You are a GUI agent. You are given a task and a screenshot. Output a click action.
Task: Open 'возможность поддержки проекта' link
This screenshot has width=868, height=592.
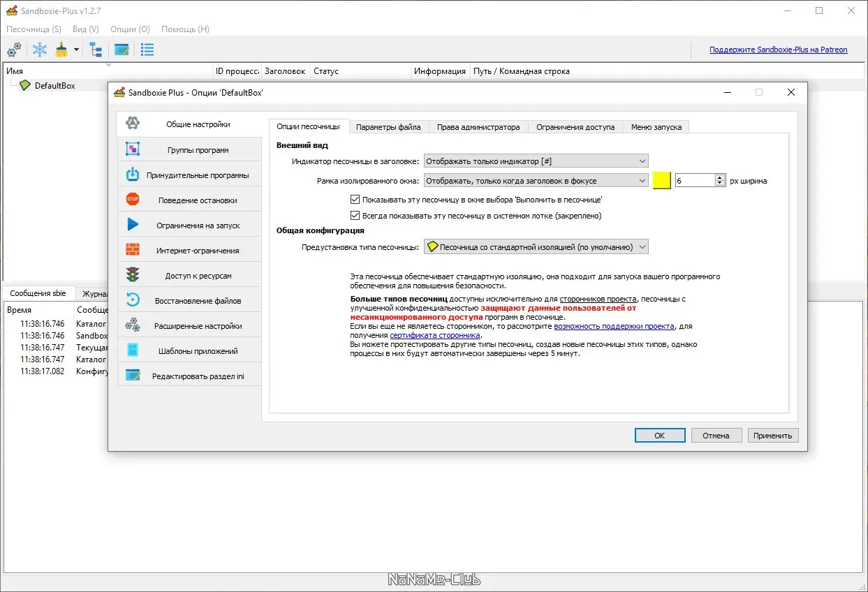click(x=615, y=326)
